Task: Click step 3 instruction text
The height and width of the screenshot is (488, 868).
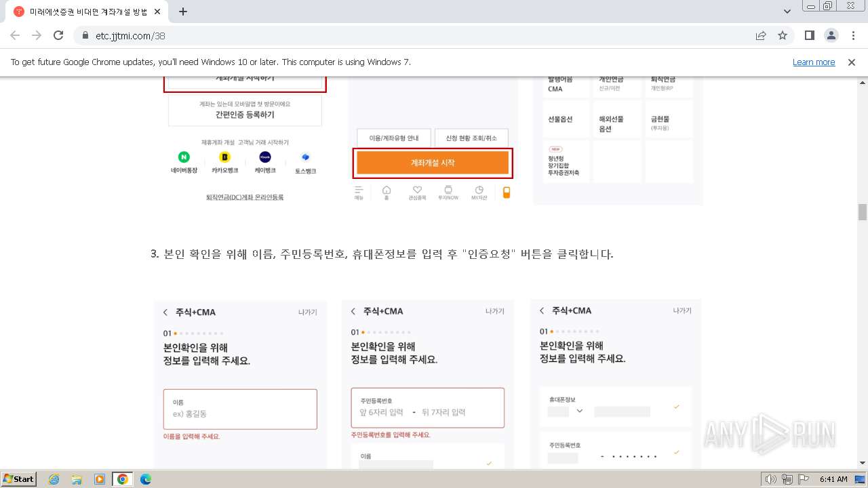Action: (x=382, y=254)
